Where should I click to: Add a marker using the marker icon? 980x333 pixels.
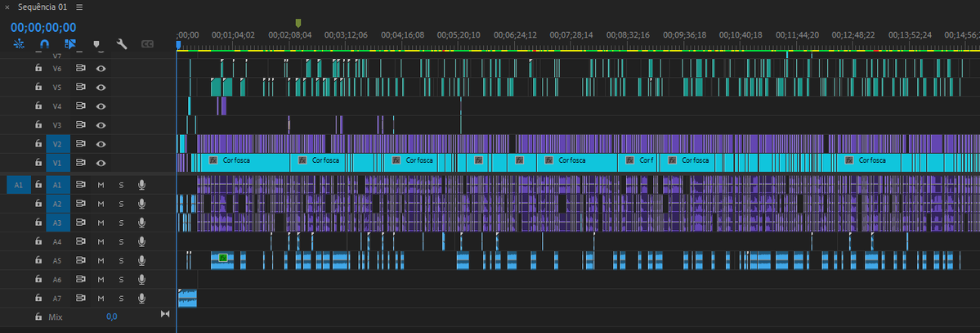pos(96,44)
